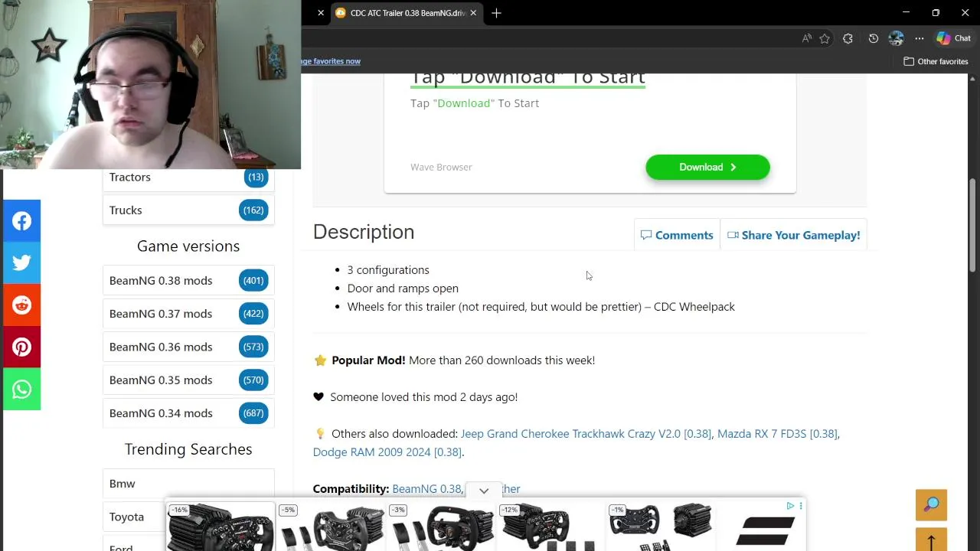This screenshot has height=551, width=980.
Task: Open a new browser tab
Action: [x=496, y=13]
